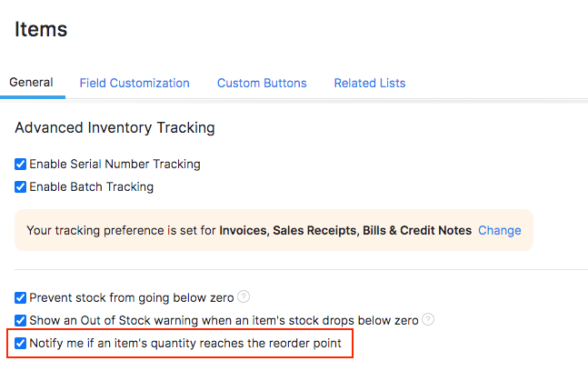Screen dimensions: 588x371
Task: Click the 'Enable Batch Tracking' label text
Action: (91, 187)
